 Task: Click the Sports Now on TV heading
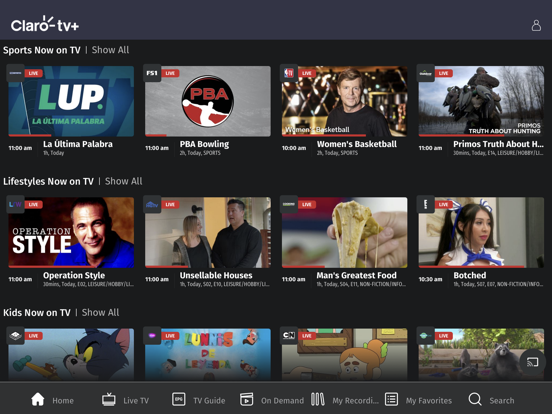[42, 50]
